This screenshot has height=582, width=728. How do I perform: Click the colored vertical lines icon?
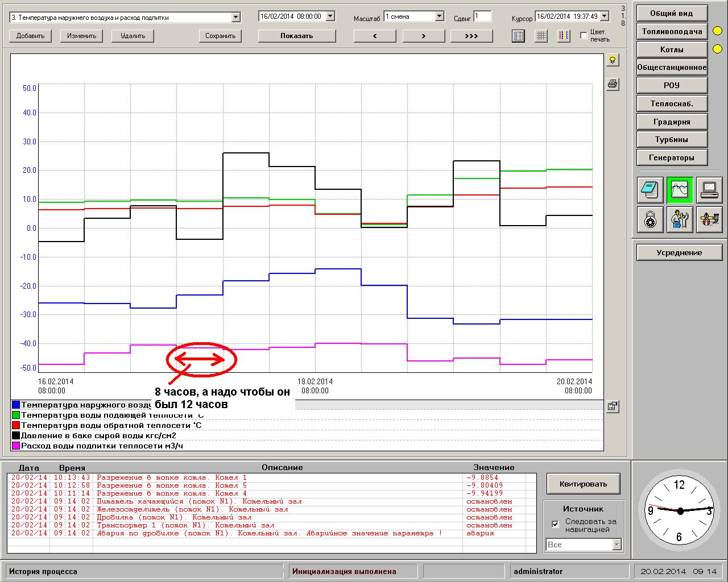tap(563, 36)
